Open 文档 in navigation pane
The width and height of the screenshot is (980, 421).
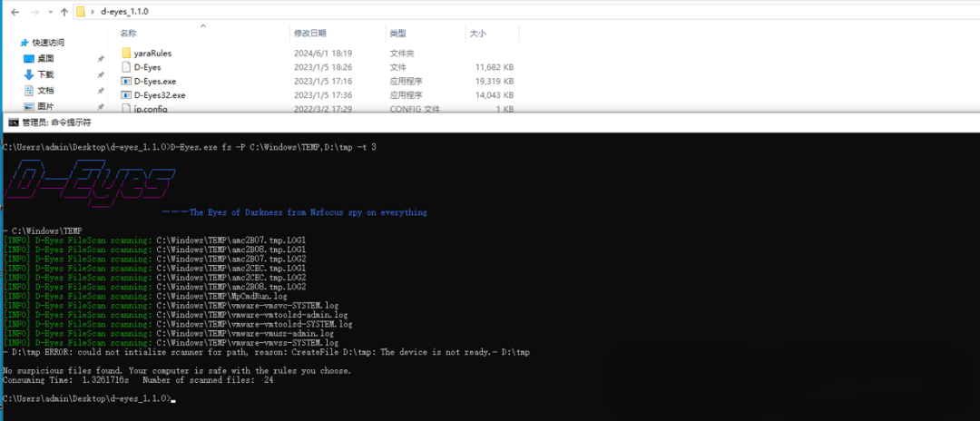[x=45, y=91]
